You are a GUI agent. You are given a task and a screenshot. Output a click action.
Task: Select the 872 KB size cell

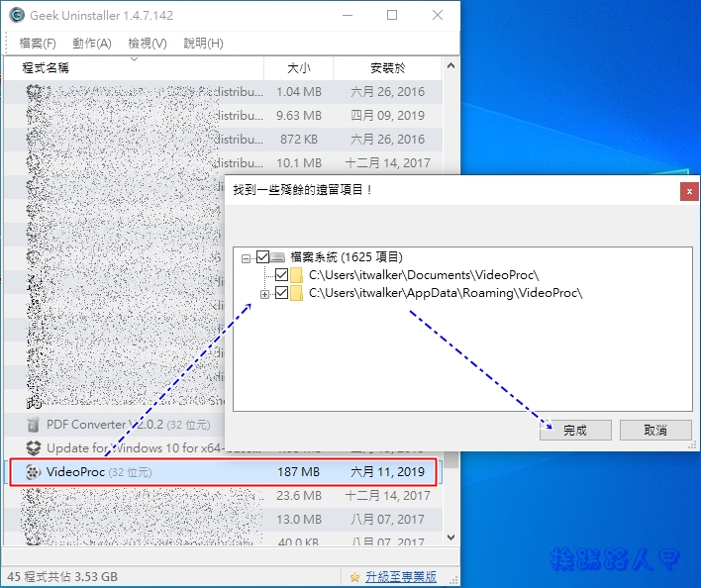[299, 140]
